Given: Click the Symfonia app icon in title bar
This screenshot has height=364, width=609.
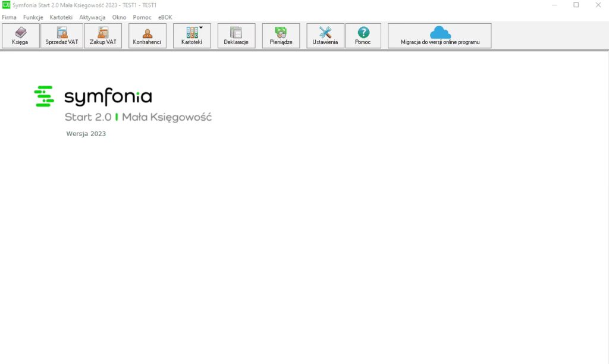Looking at the screenshot, I should (x=6, y=5).
